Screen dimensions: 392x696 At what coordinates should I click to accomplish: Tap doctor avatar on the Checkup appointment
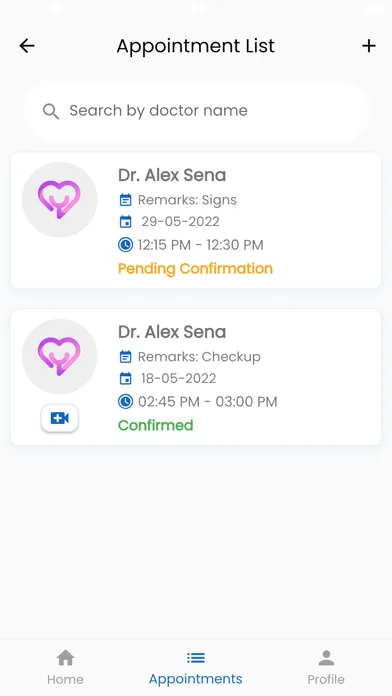[x=59, y=356]
